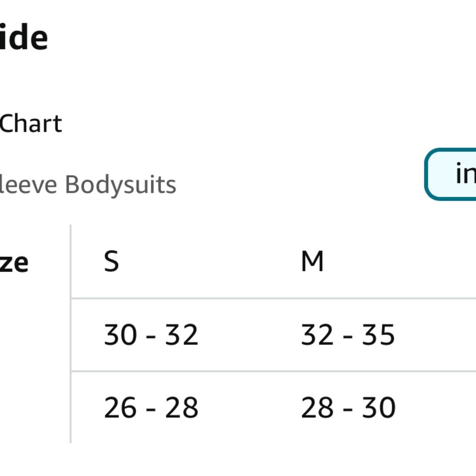Click the vertical divider beside size header
Screen dimensions: 476x476
tap(70, 334)
